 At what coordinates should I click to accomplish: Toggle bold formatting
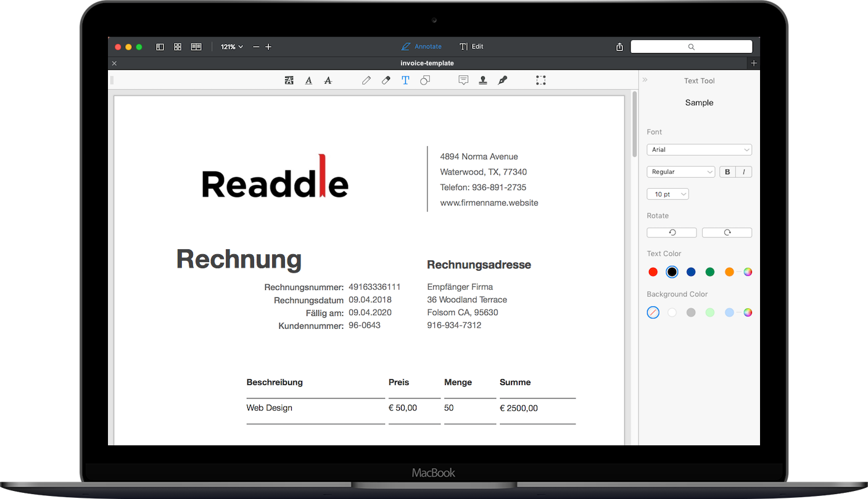(727, 172)
